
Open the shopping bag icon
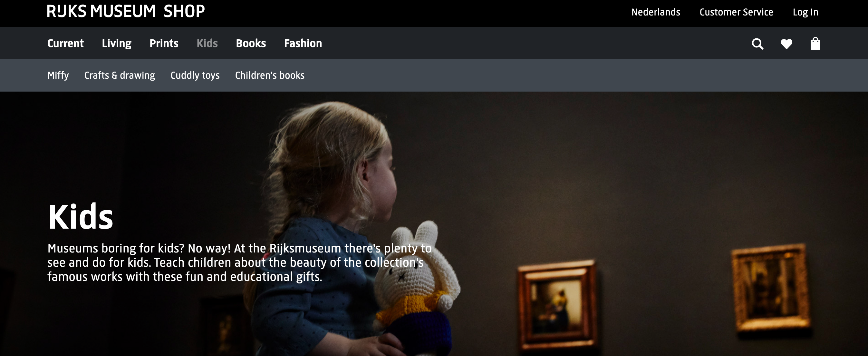pyautogui.click(x=815, y=44)
